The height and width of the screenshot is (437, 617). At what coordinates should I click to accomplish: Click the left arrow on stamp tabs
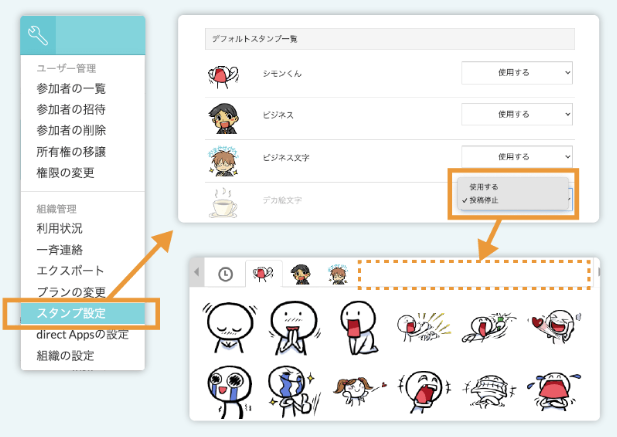(197, 272)
